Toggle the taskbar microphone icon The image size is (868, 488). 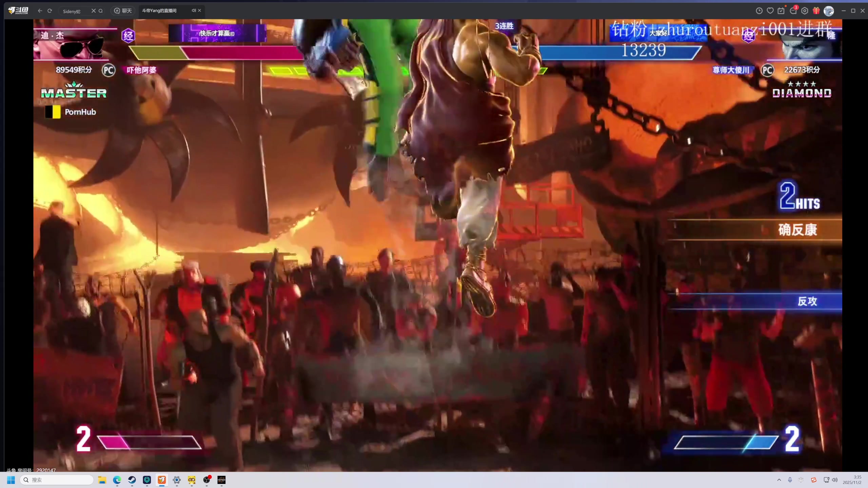point(790,480)
